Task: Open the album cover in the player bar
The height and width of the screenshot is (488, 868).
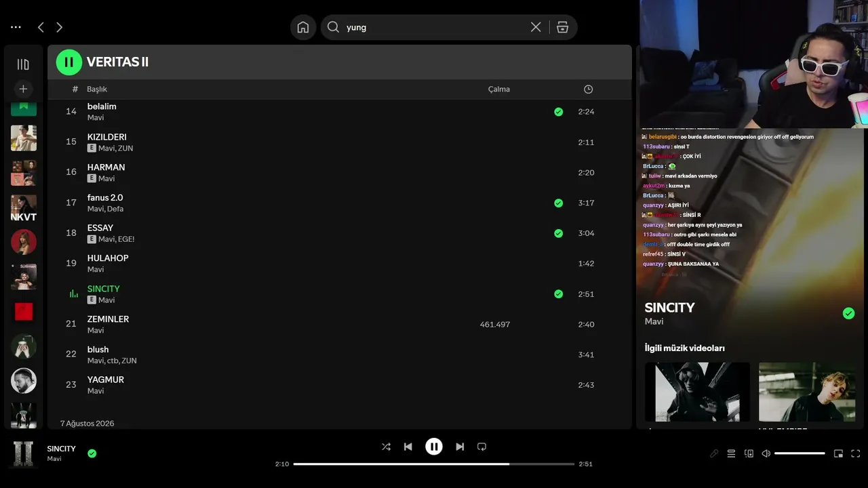Action: click(24, 453)
